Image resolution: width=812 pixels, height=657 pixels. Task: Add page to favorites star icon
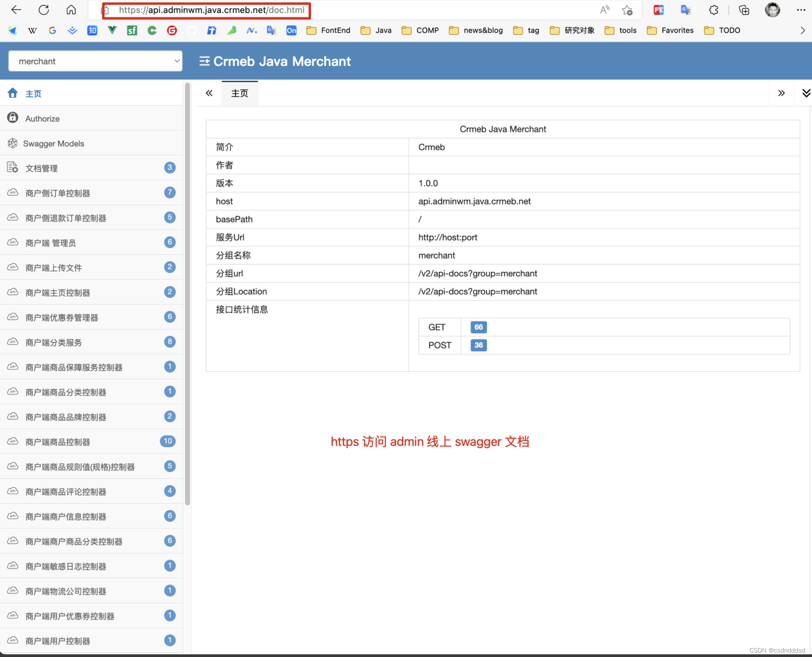[x=627, y=10]
